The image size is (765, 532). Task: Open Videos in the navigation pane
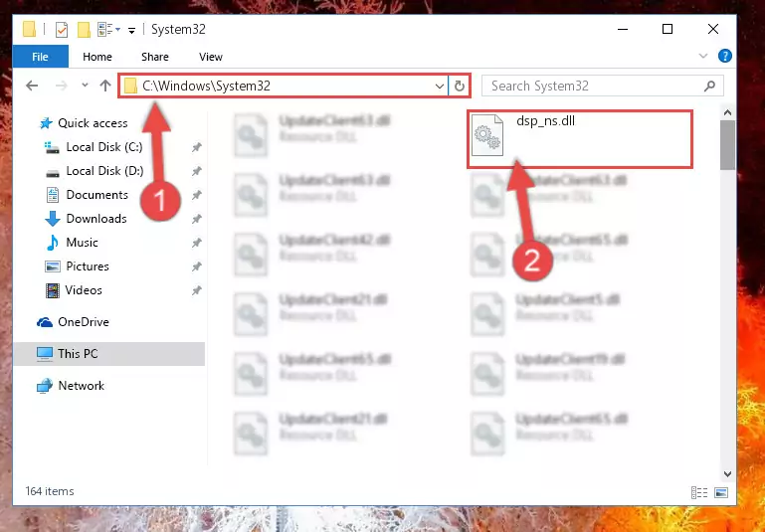(x=84, y=290)
